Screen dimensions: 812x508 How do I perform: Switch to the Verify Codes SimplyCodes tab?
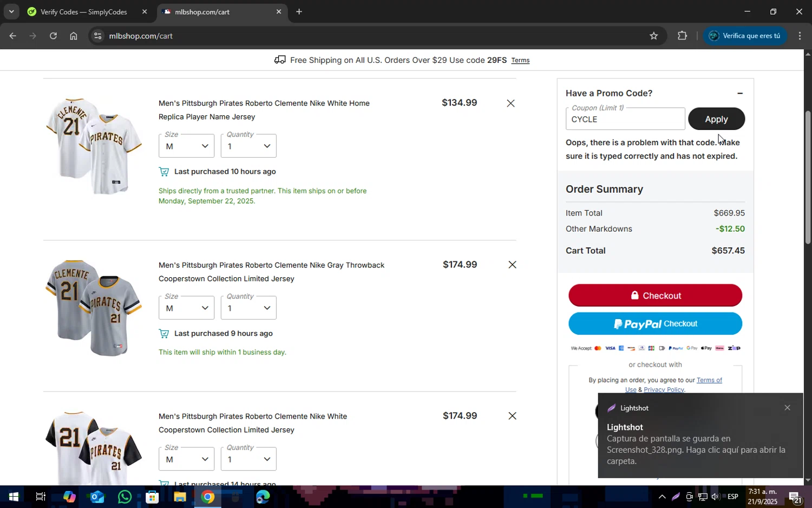point(84,12)
